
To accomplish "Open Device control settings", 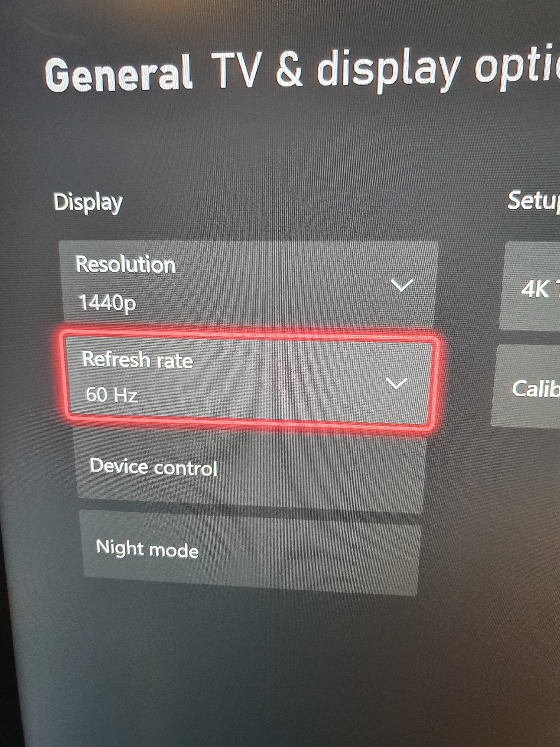I will pos(241,447).
